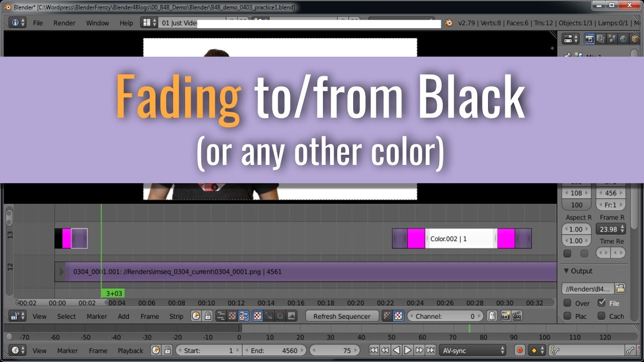Open the Window menu

click(98, 23)
